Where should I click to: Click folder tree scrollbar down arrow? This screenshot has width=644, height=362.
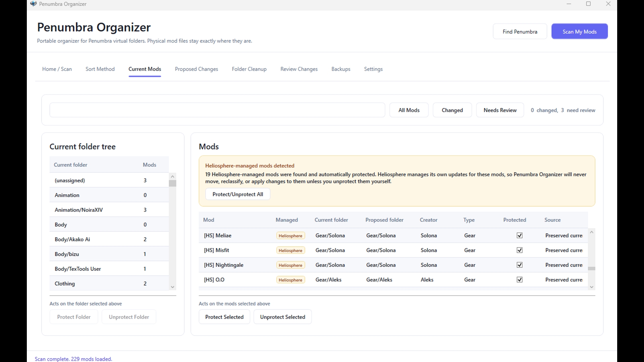(x=172, y=287)
